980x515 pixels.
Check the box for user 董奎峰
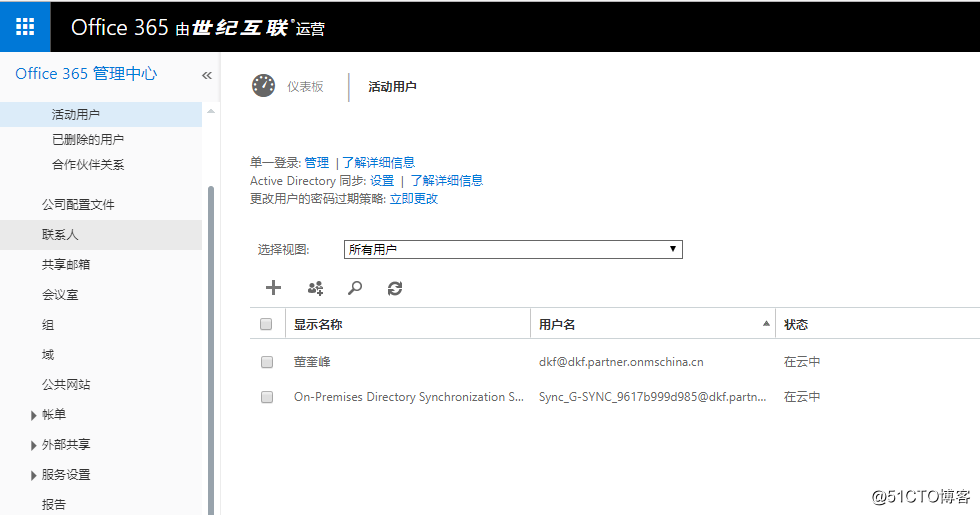(267, 362)
